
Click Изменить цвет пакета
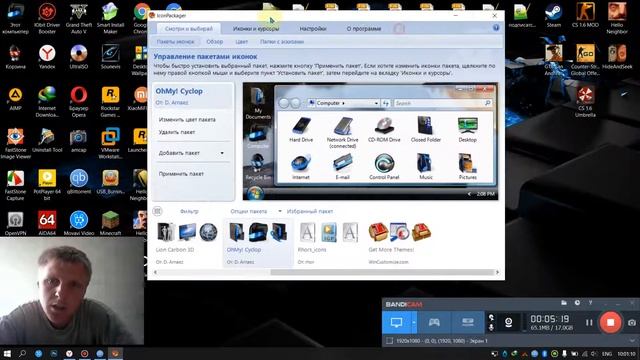click(187, 120)
